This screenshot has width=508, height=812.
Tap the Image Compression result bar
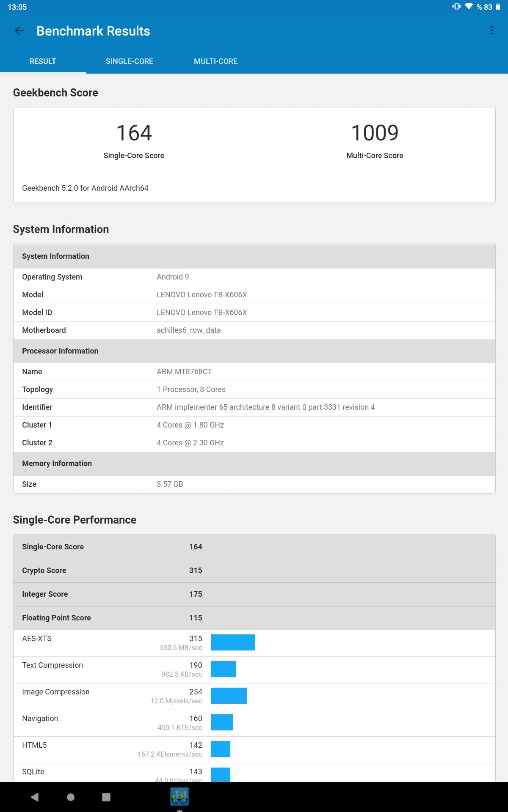click(229, 696)
